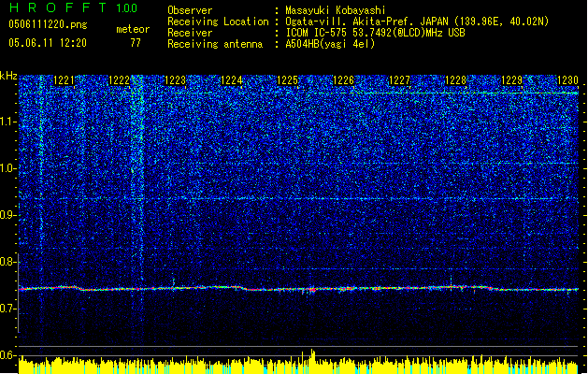The width and height of the screenshot is (588, 374).
Task: Click the kHz axis unit label
Action: pos(8,76)
